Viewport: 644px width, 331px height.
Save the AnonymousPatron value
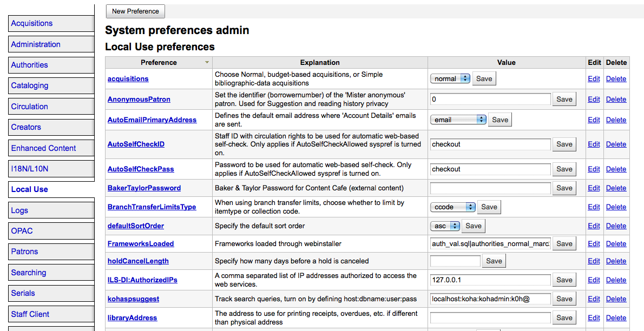coord(564,99)
